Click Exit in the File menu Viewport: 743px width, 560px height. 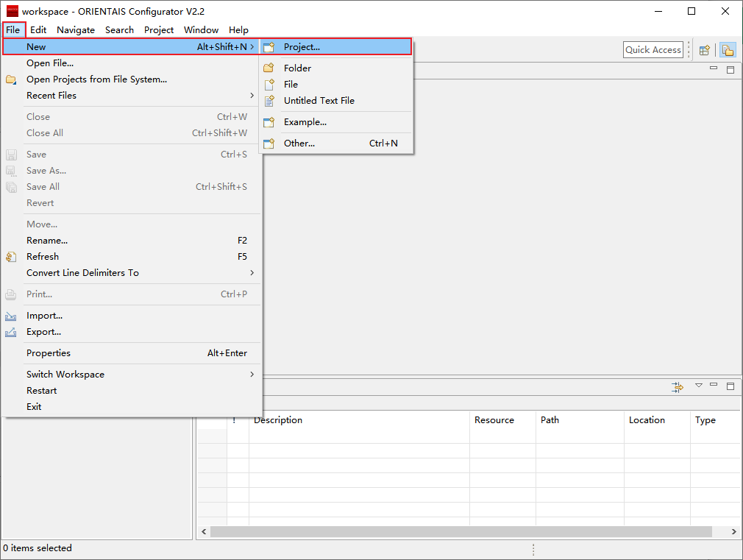tap(34, 406)
